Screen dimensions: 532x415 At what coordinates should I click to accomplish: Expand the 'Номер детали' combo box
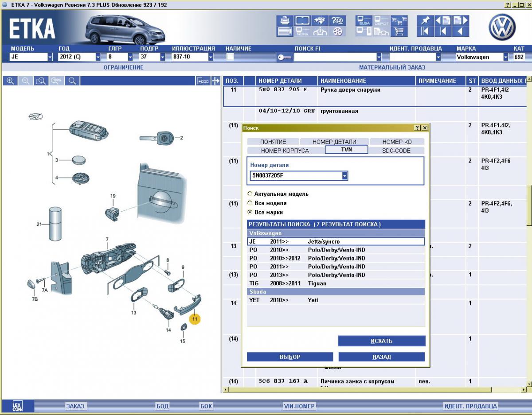[344, 176]
